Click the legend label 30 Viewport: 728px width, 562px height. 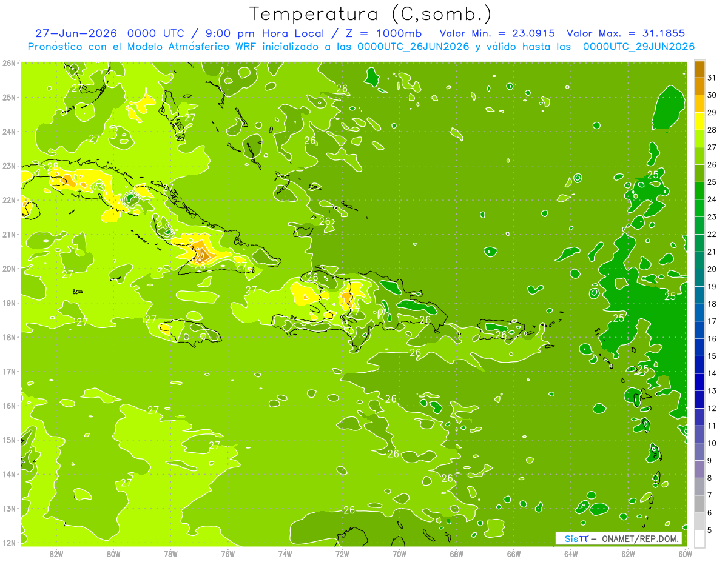pyautogui.click(x=712, y=95)
